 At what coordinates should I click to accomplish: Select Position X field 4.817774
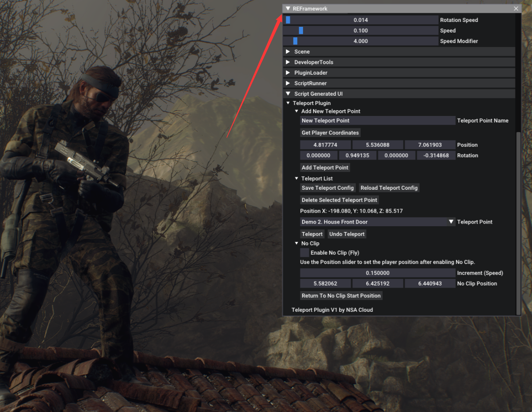coord(325,145)
